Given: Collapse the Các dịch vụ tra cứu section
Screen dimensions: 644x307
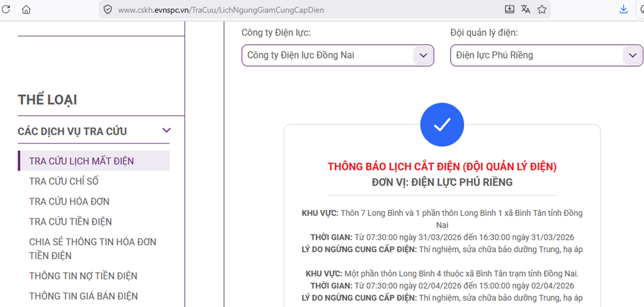Looking at the screenshot, I should (167, 131).
